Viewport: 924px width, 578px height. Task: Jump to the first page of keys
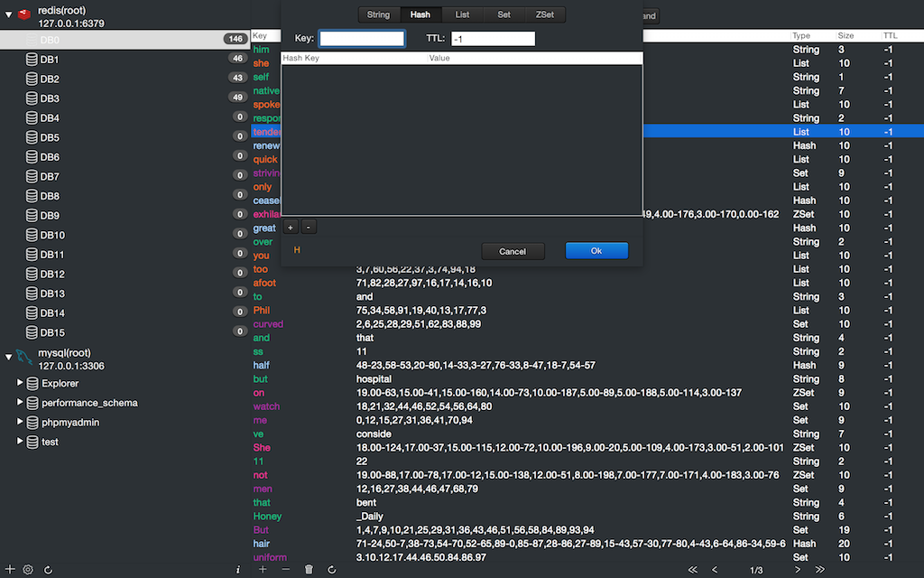(x=692, y=570)
